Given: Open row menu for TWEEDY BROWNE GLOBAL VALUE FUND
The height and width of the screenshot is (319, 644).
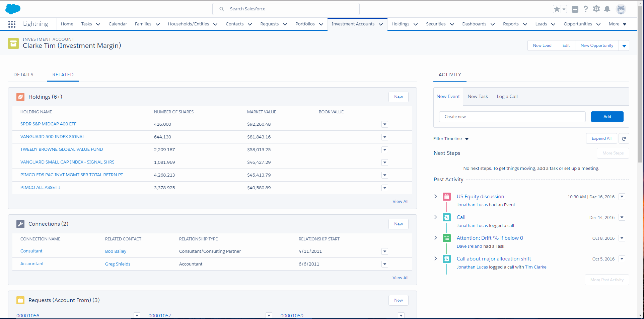Looking at the screenshot, I should click(385, 150).
